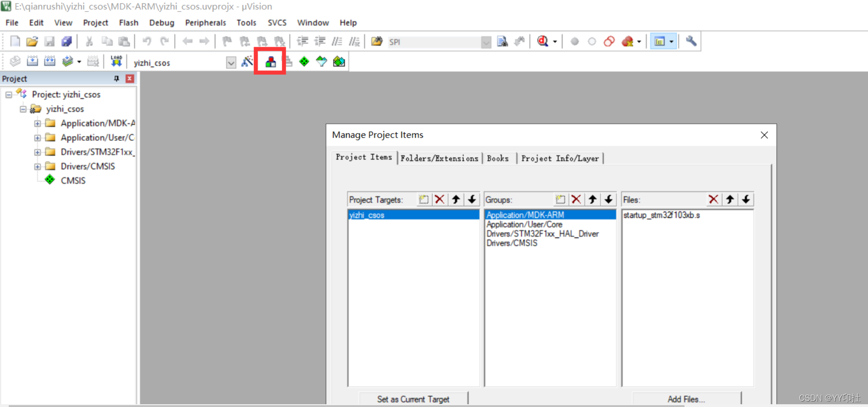Open Manage Project Items icon

pos(270,61)
